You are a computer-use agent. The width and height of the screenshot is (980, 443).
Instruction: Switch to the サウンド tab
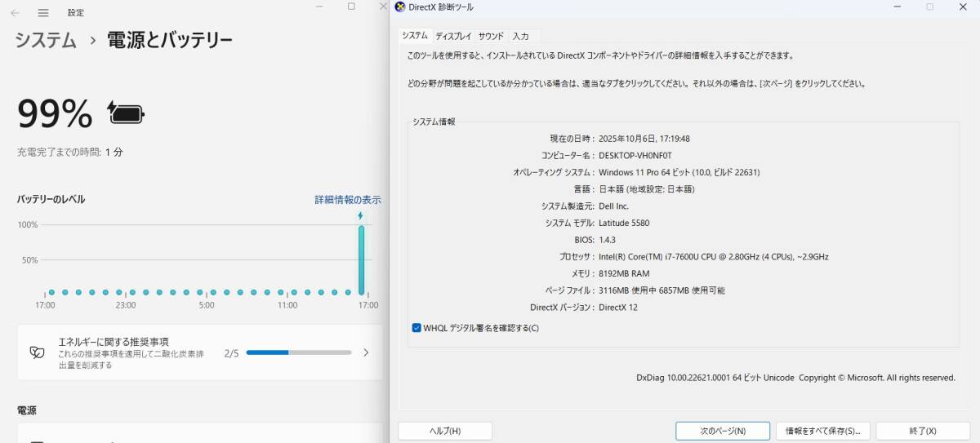(x=491, y=36)
